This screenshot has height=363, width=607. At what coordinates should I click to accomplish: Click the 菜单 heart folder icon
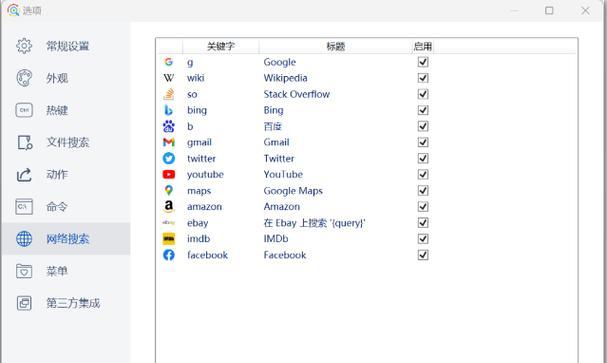click(24, 271)
